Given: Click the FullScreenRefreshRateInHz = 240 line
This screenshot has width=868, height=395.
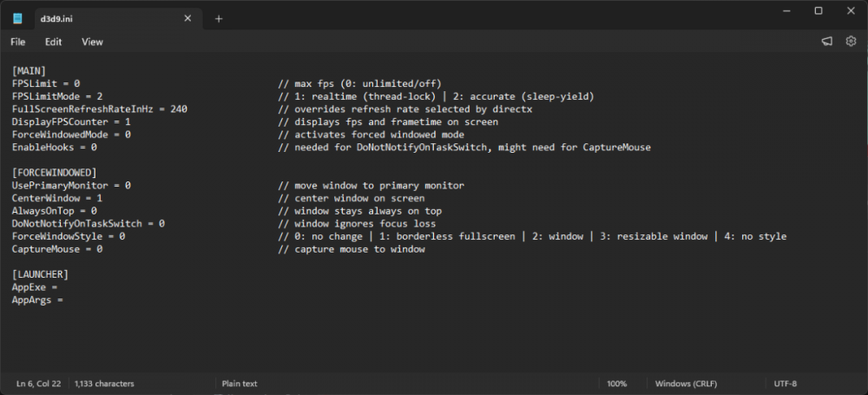Looking at the screenshot, I should click(x=100, y=109).
